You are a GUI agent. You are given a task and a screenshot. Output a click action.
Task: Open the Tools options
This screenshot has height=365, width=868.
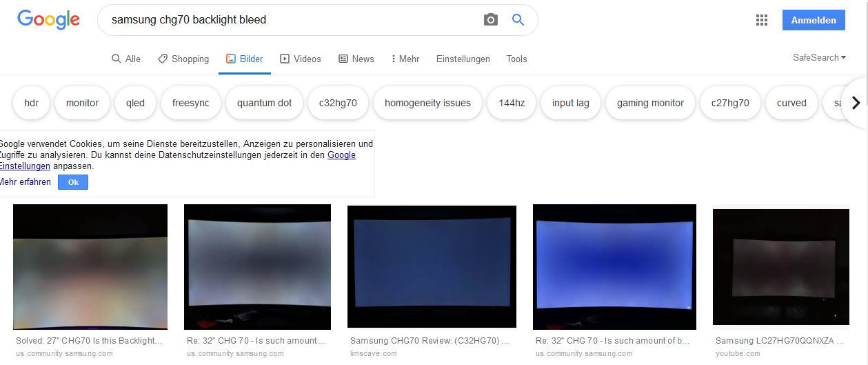pos(516,59)
